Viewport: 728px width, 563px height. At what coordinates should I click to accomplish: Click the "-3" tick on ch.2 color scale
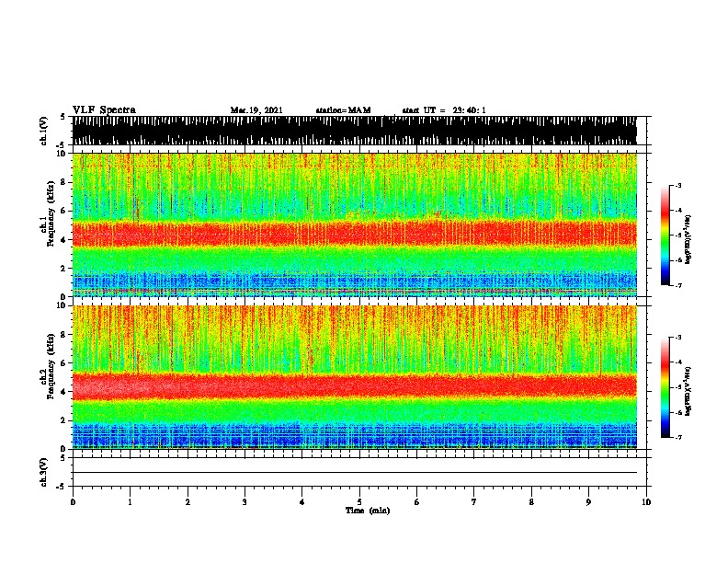[678, 338]
